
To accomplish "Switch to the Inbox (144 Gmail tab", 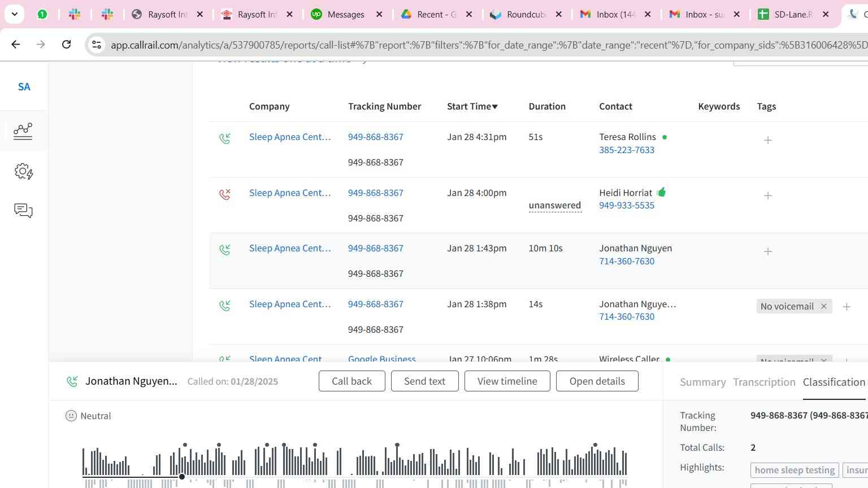I will coord(615,15).
